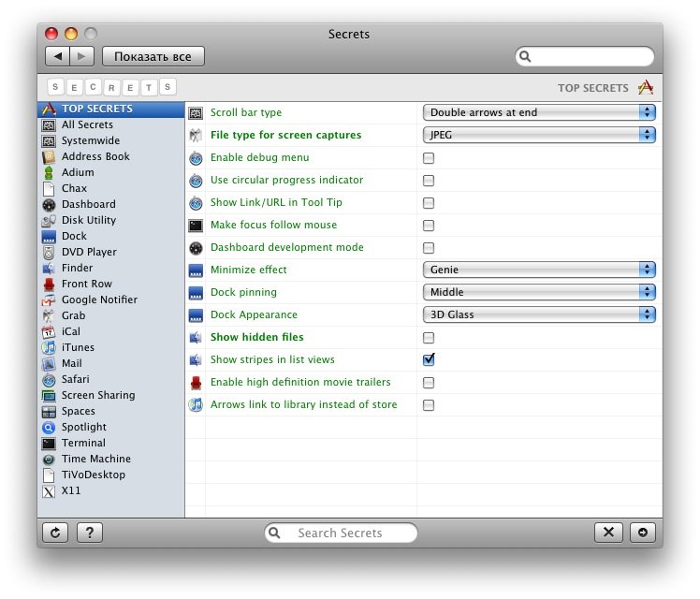The image size is (700, 599).
Task: Select All Secrets in the sidebar
Action: tap(111, 125)
